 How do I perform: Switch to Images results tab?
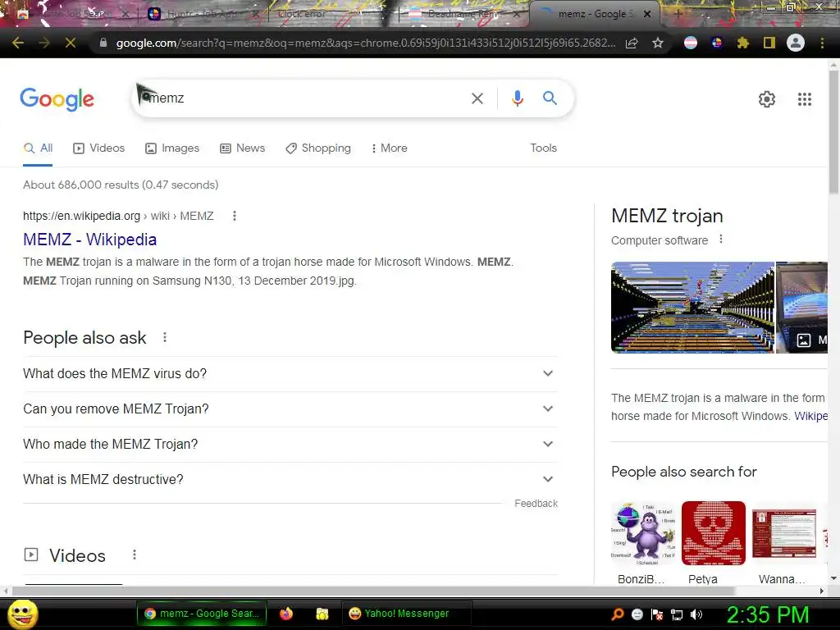click(172, 148)
